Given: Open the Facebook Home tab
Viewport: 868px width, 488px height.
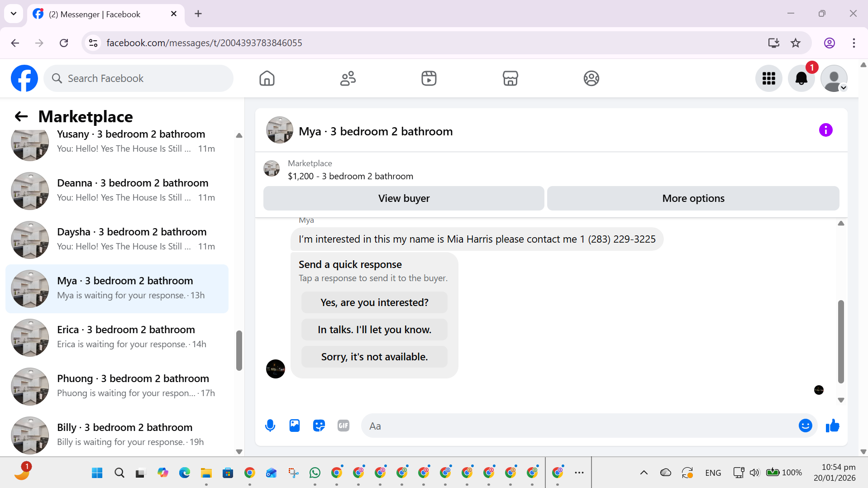Looking at the screenshot, I should pyautogui.click(x=267, y=78).
